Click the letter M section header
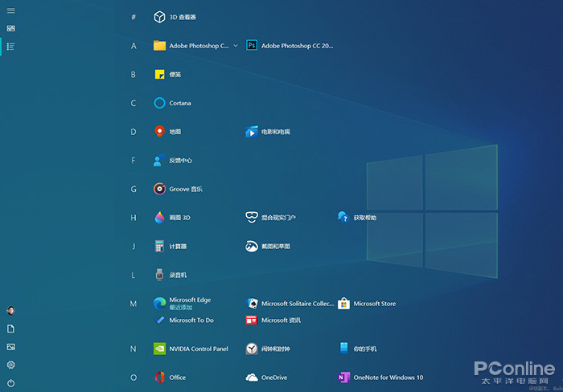The width and height of the screenshot is (563, 392). pos(134,304)
